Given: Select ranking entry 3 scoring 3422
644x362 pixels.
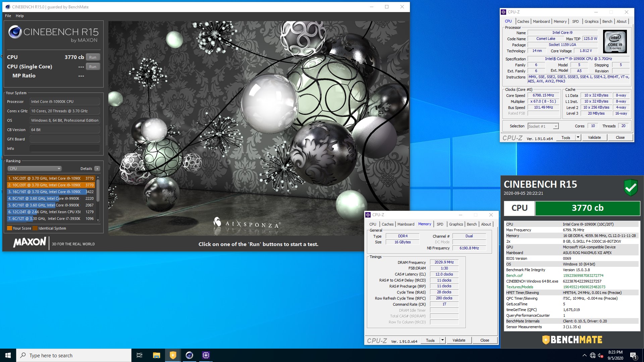Looking at the screenshot, I should coord(51,192).
